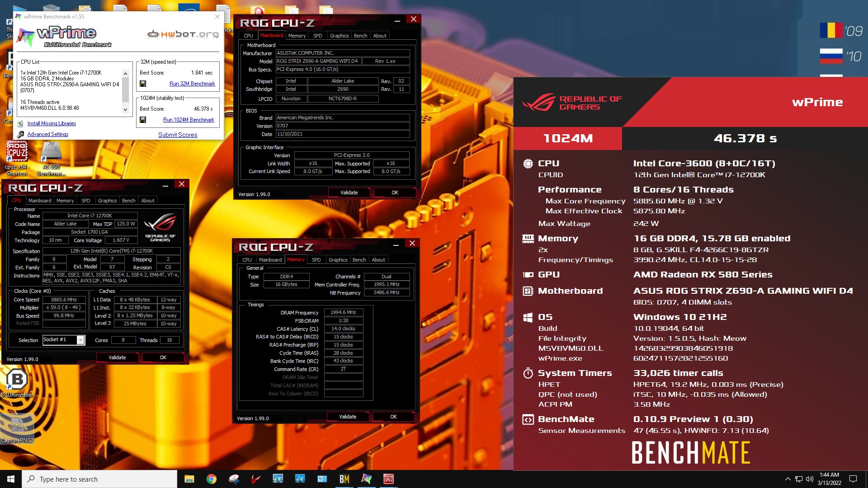Select the BCUninstaller desktop icon

click(x=17, y=383)
